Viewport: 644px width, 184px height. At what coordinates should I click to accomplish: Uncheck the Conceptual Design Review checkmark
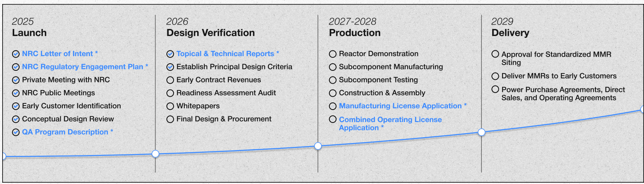pyautogui.click(x=16, y=119)
